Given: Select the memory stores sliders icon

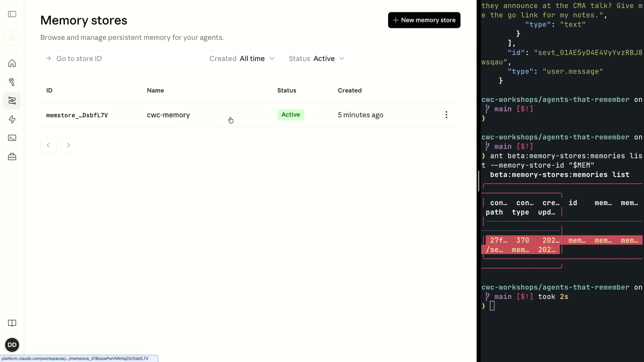Looking at the screenshot, I should point(12,101).
